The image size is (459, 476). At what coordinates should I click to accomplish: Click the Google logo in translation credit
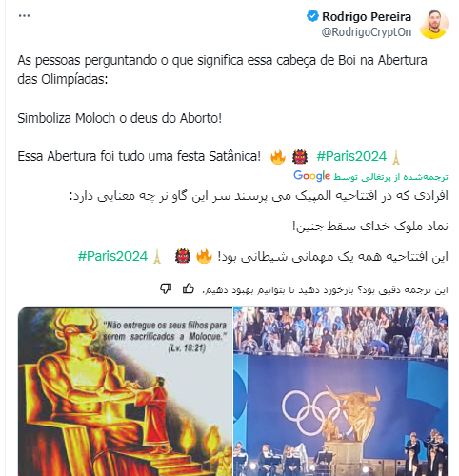pos(311,176)
